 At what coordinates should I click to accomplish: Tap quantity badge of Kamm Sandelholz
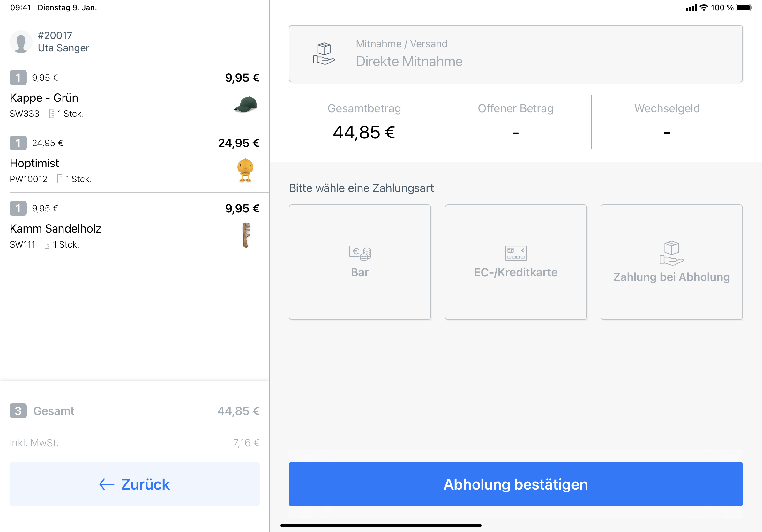click(18, 208)
